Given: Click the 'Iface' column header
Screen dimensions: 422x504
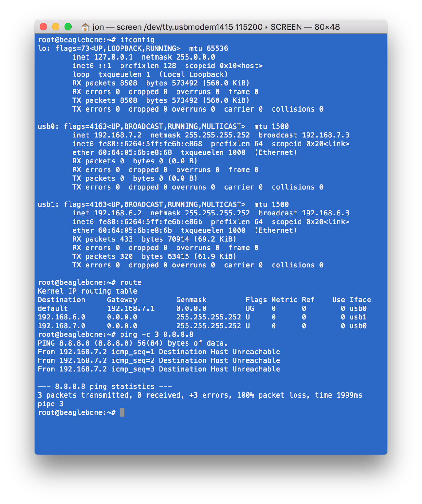Looking at the screenshot, I should coord(360,300).
